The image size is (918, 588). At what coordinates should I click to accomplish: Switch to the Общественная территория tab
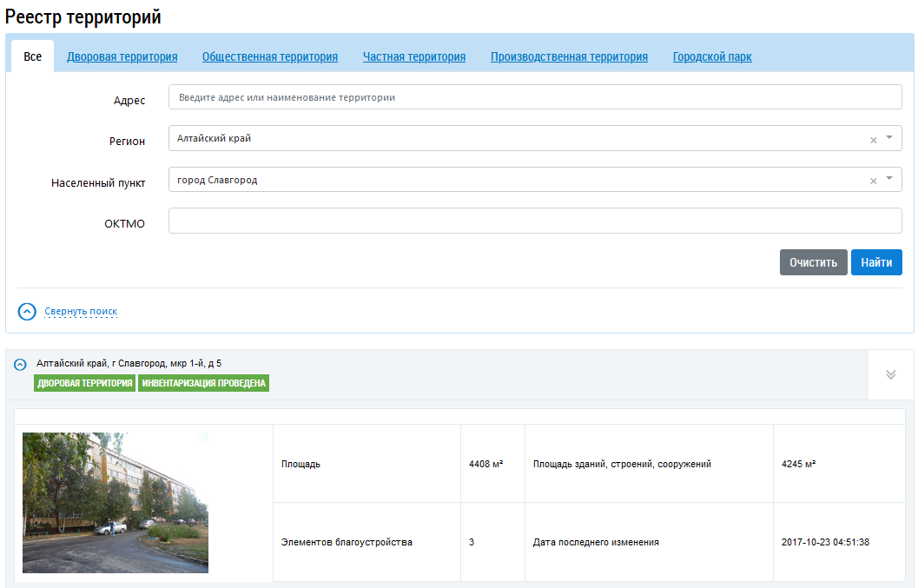(x=269, y=56)
